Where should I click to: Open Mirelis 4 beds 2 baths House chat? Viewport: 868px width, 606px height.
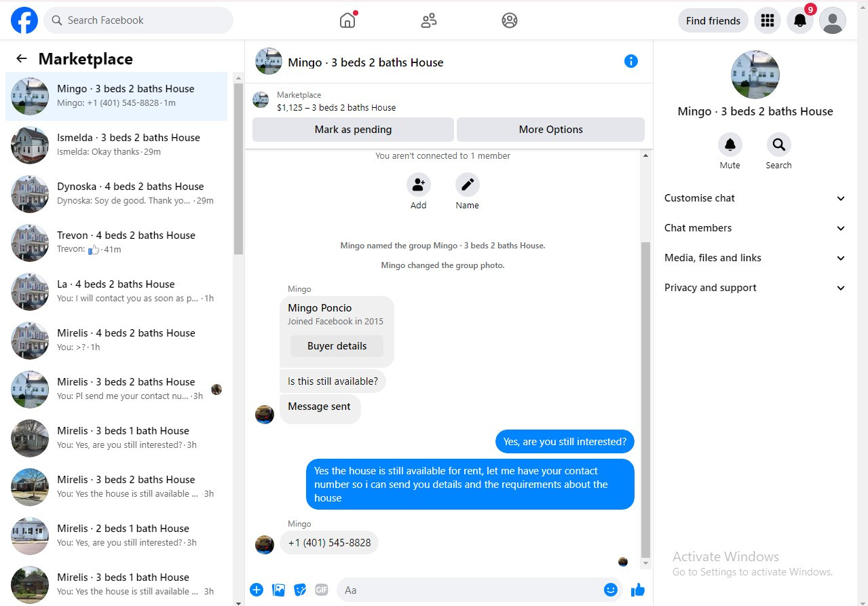(x=116, y=341)
